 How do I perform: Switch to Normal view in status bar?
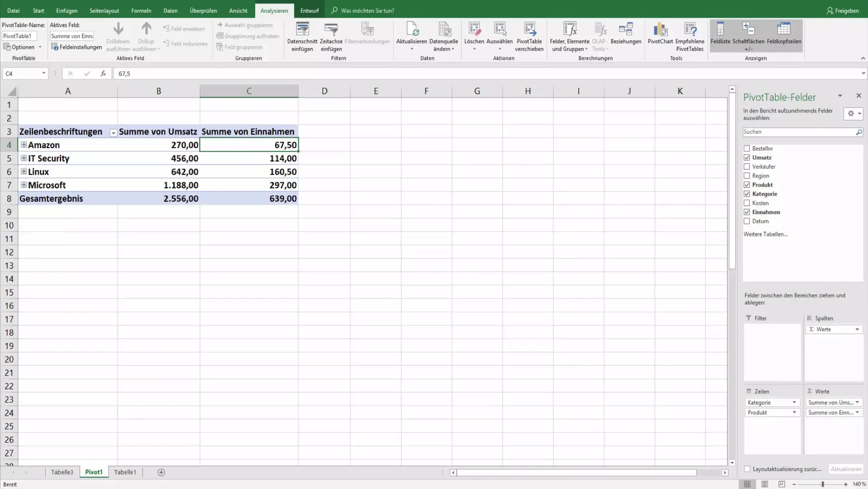pos(747,484)
